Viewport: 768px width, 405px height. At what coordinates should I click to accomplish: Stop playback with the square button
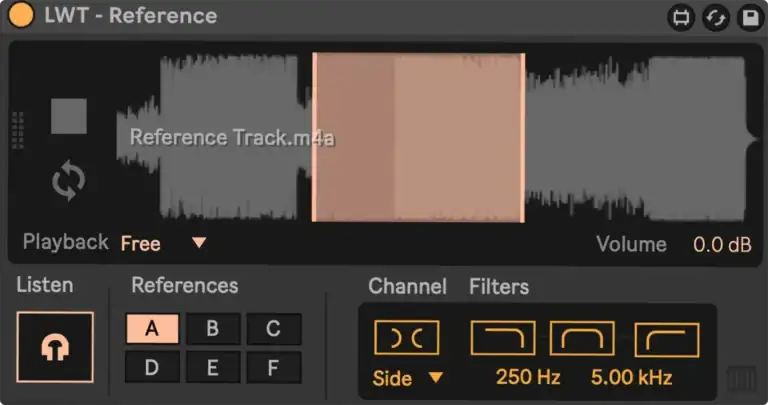69,116
